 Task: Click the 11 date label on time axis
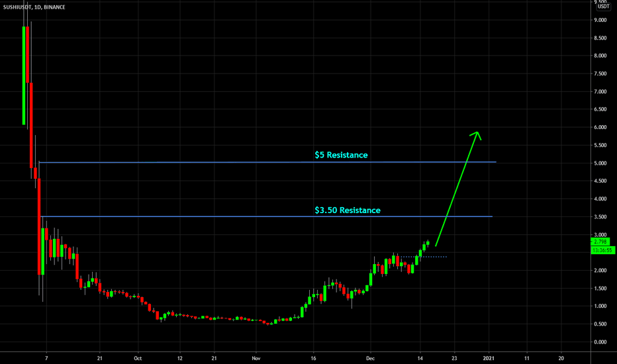click(x=526, y=359)
